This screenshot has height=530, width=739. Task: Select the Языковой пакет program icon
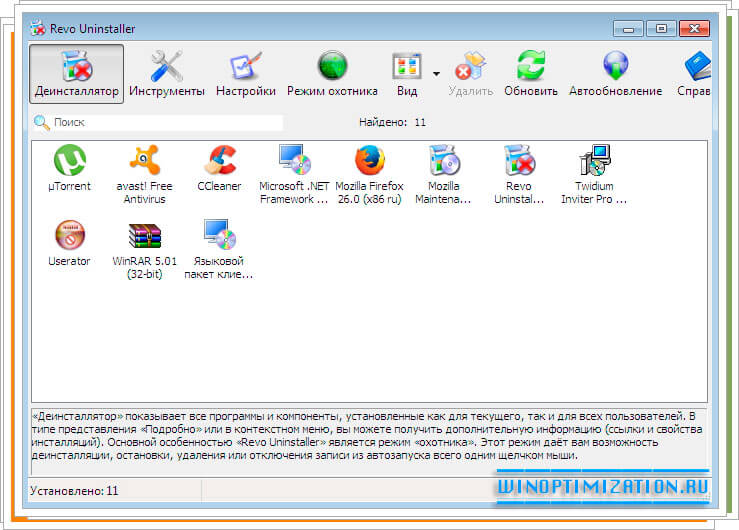tap(219, 236)
